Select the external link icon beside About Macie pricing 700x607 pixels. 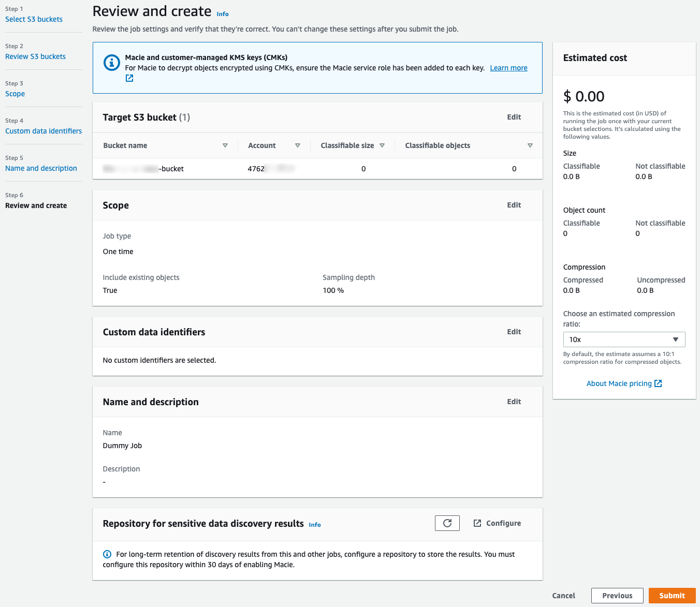[658, 383]
